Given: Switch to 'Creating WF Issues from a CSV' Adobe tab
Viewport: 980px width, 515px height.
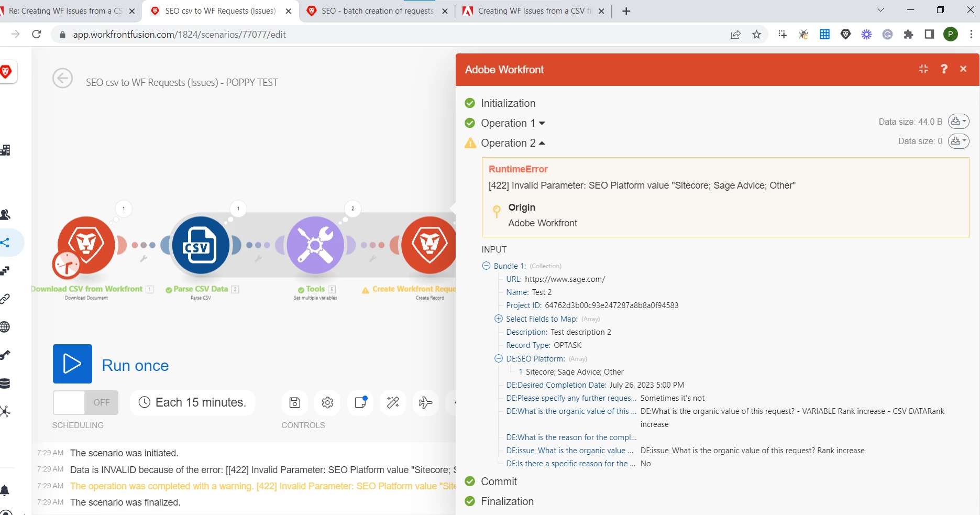Looking at the screenshot, I should click(x=533, y=11).
